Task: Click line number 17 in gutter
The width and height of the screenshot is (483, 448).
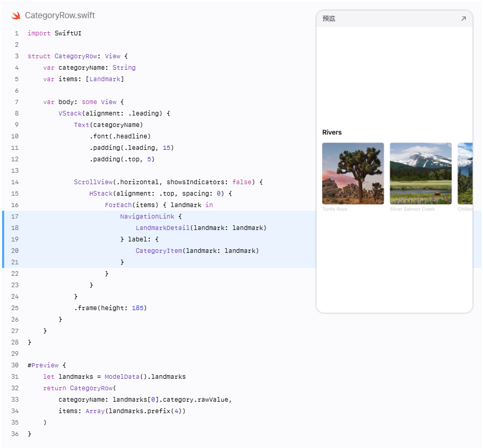Action: click(15, 216)
